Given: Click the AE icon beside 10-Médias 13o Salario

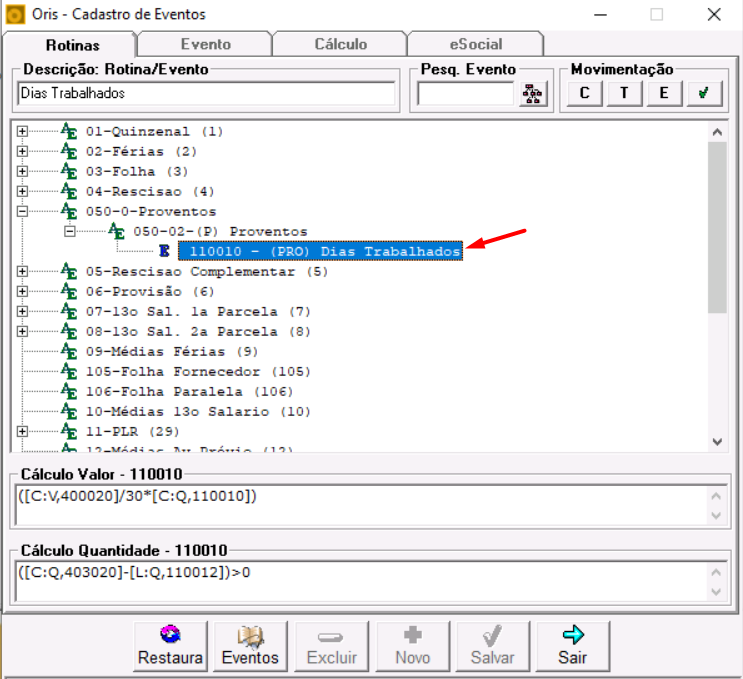Looking at the screenshot, I should pyautogui.click(x=69, y=411).
